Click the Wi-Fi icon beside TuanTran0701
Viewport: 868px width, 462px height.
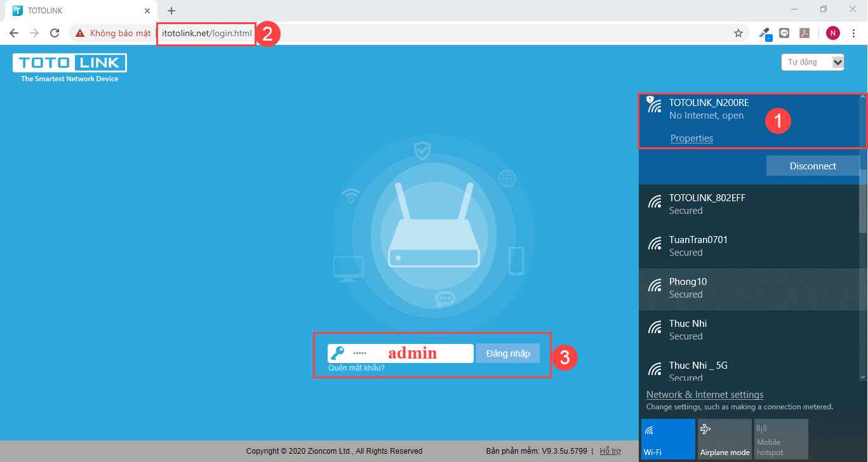655,244
